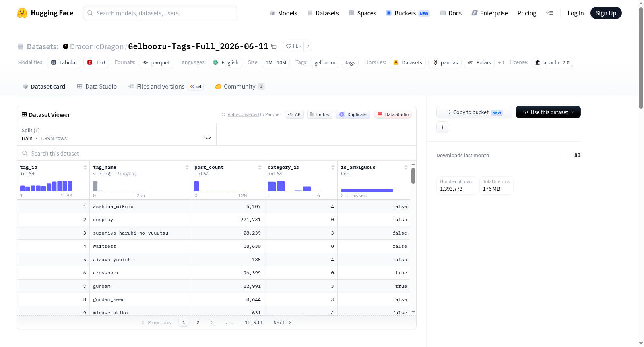Click the Log In link

(576, 13)
